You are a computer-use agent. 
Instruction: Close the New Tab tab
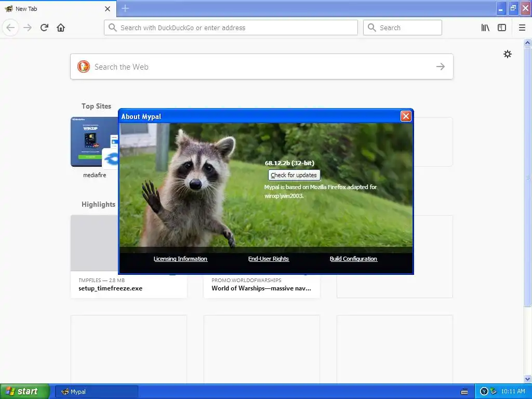pyautogui.click(x=108, y=9)
